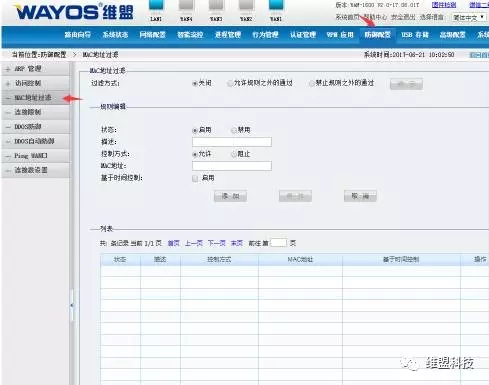The height and width of the screenshot is (385, 489).
Task: Open the 防御配置 top menu
Action: point(377,35)
